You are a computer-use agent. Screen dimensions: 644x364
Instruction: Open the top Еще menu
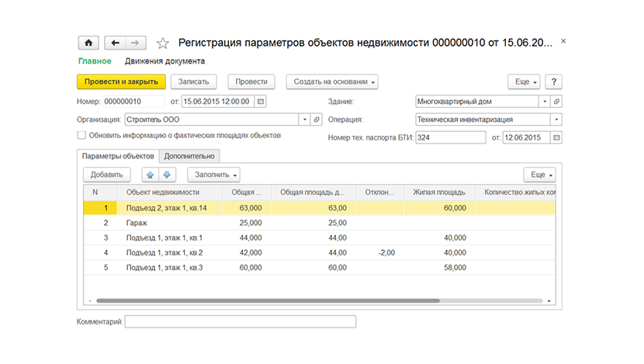(524, 81)
